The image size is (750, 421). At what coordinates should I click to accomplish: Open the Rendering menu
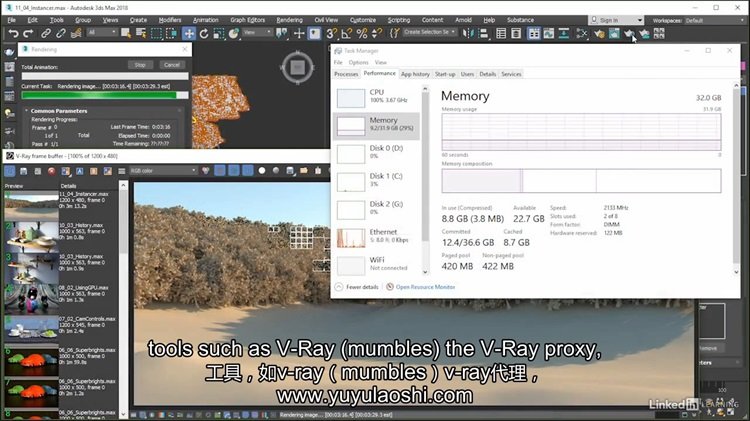[289, 20]
